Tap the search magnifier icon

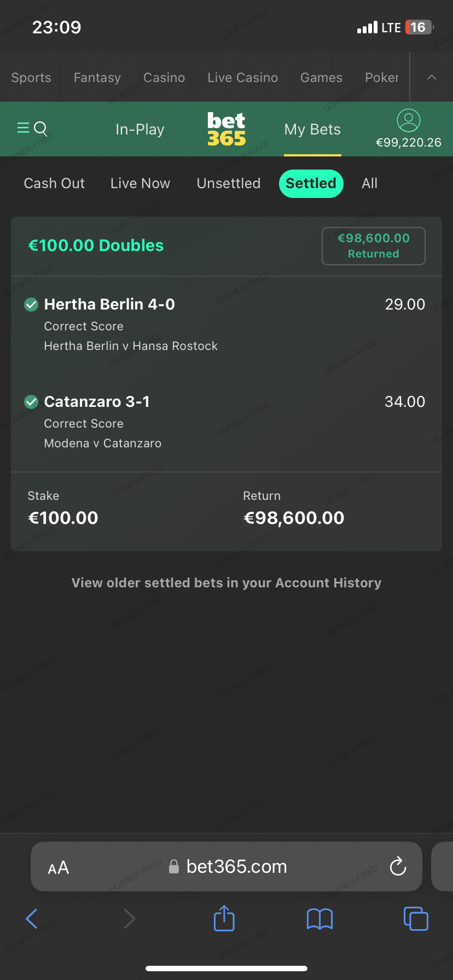click(x=41, y=129)
